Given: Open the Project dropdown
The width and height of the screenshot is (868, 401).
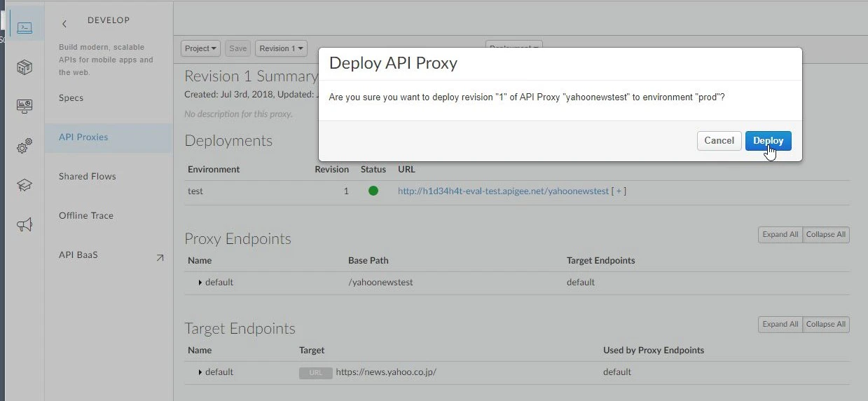Looking at the screenshot, I should coord(201,48).
